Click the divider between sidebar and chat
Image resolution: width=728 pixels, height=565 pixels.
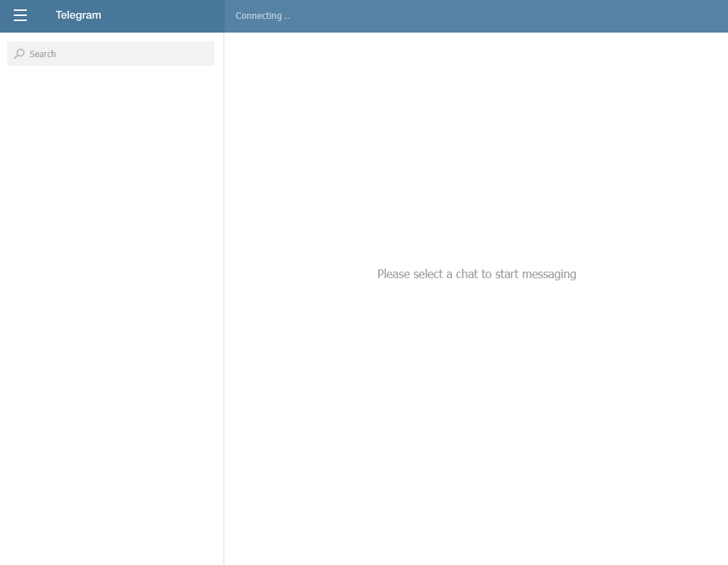point(224,290)
